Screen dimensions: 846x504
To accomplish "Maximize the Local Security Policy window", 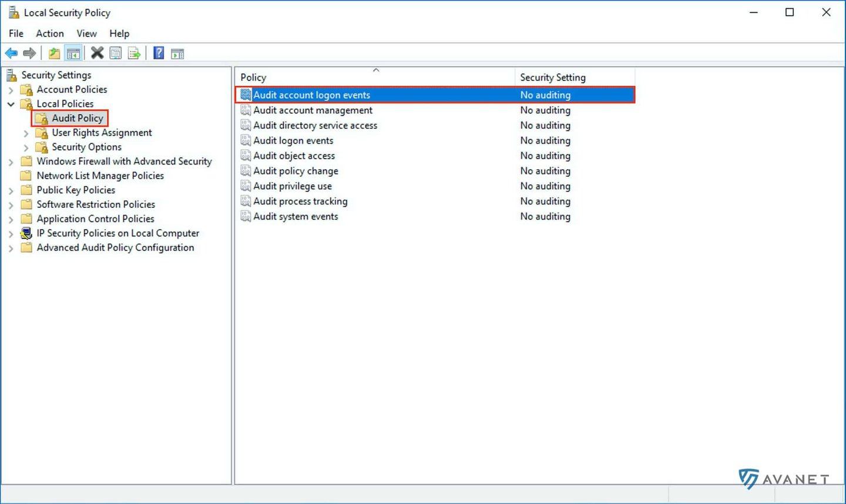I will 790,12.
